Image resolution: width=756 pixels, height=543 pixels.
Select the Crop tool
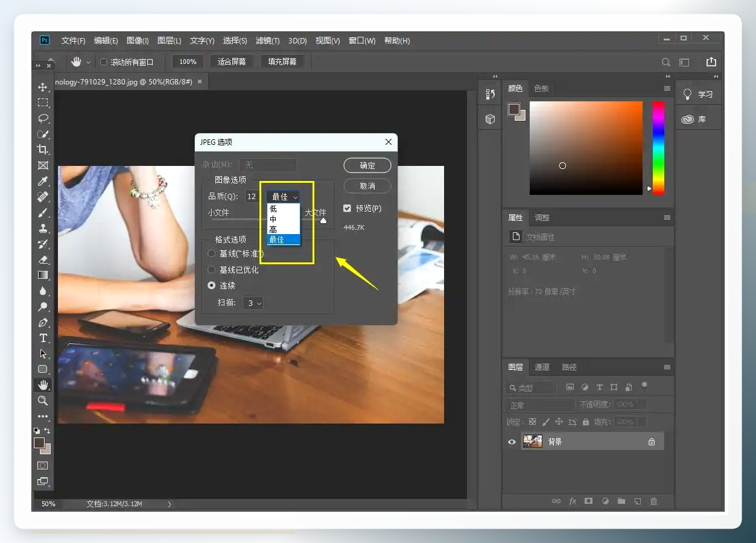click(x=43, y=150)
